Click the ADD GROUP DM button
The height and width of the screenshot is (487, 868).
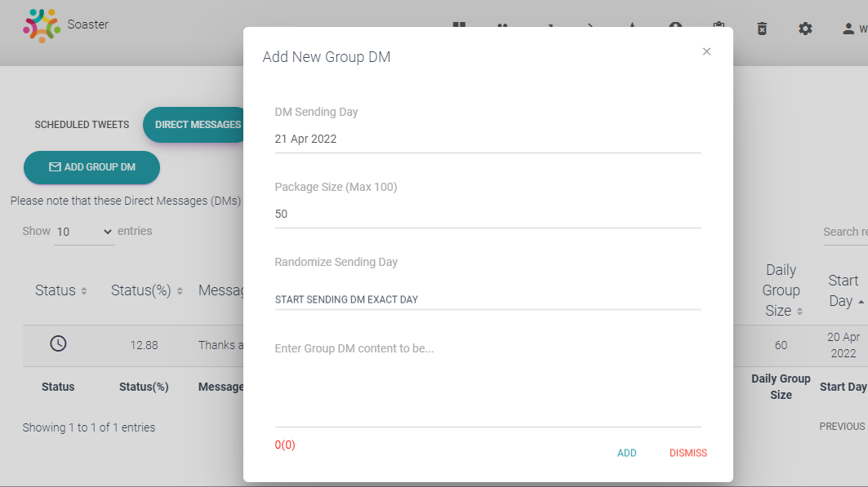click(92, 167)
